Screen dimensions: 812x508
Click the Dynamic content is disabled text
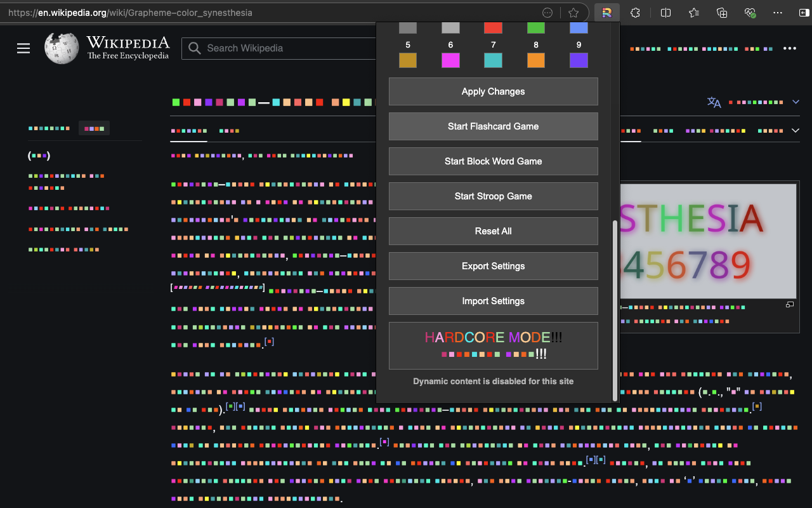tap(494, 382)
